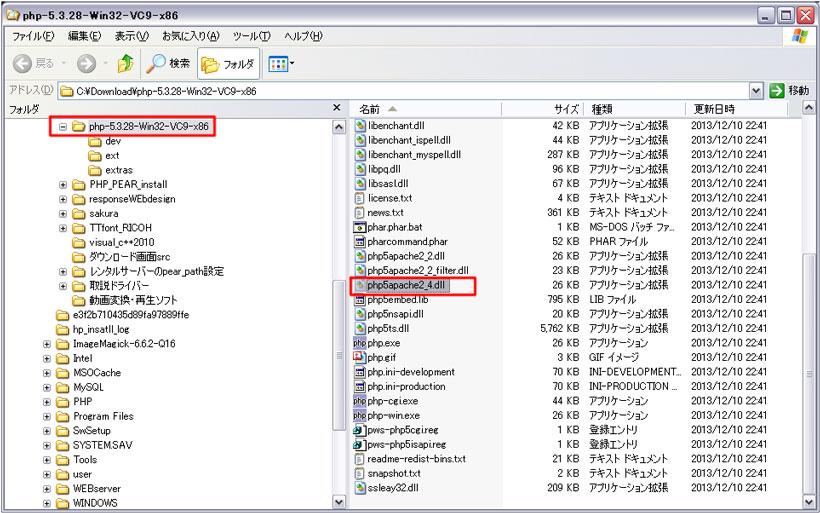Image resolution: width=820 pixels, height=513 pixels.
Task: Select the hp_insatll_log folder in tree
Action: [x=93, y=329]
